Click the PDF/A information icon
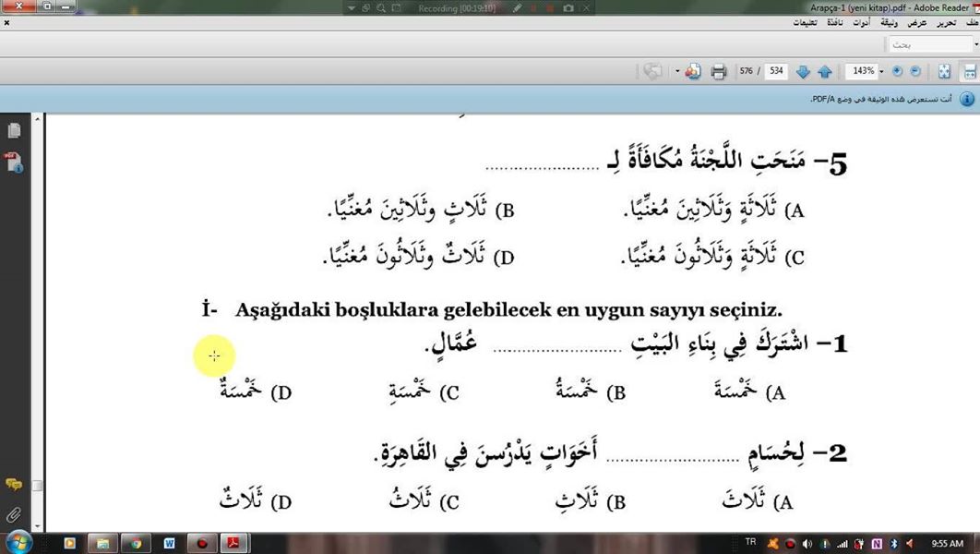Screen dimensions: 980x554 967,100
